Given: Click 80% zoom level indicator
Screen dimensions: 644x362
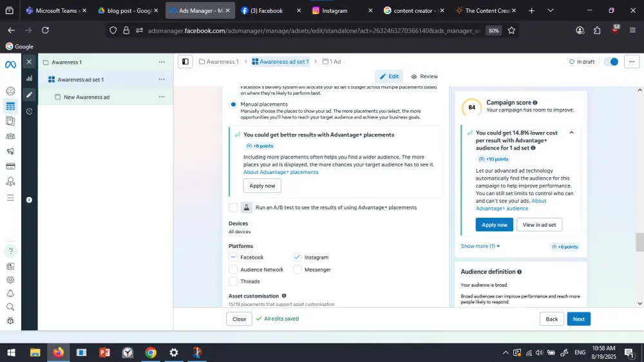Looking at the screenshot, I should [493, 30].
